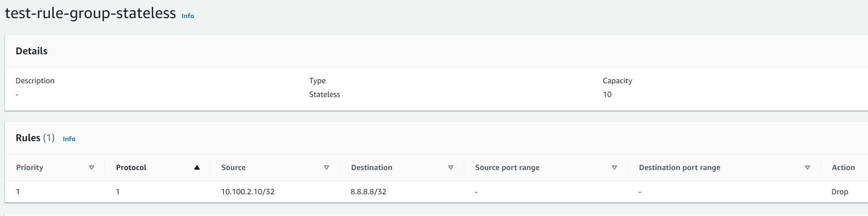Click the Priority column sort arrow

92,168
